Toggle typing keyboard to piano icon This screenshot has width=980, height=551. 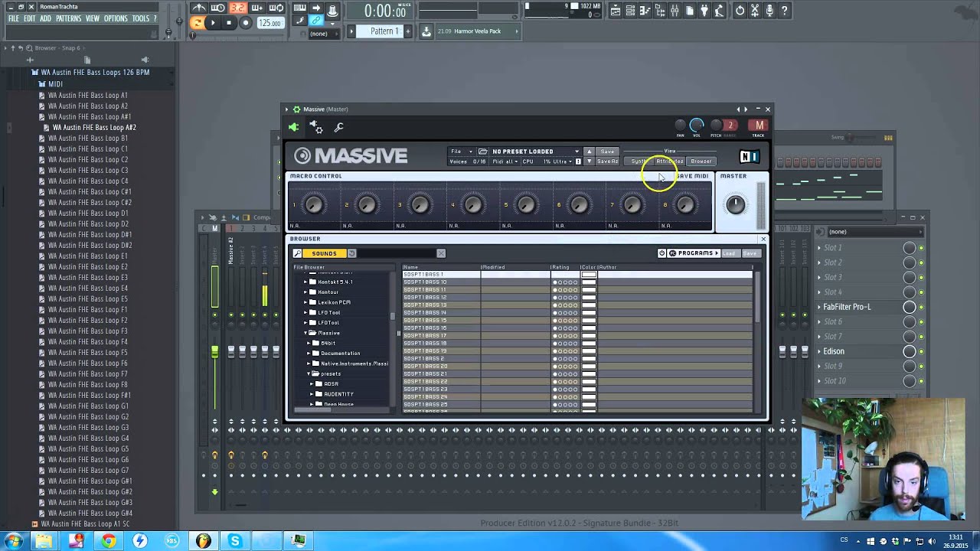point(299,9)
